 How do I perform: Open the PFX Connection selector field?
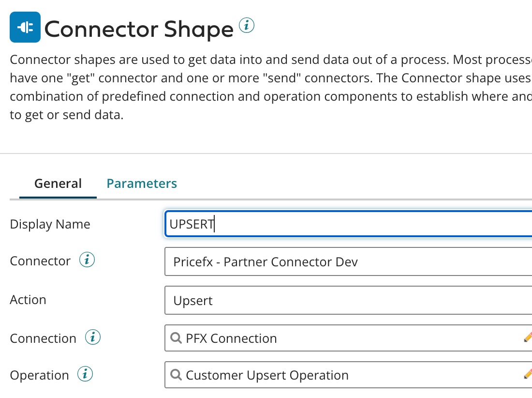coord(348,338)
